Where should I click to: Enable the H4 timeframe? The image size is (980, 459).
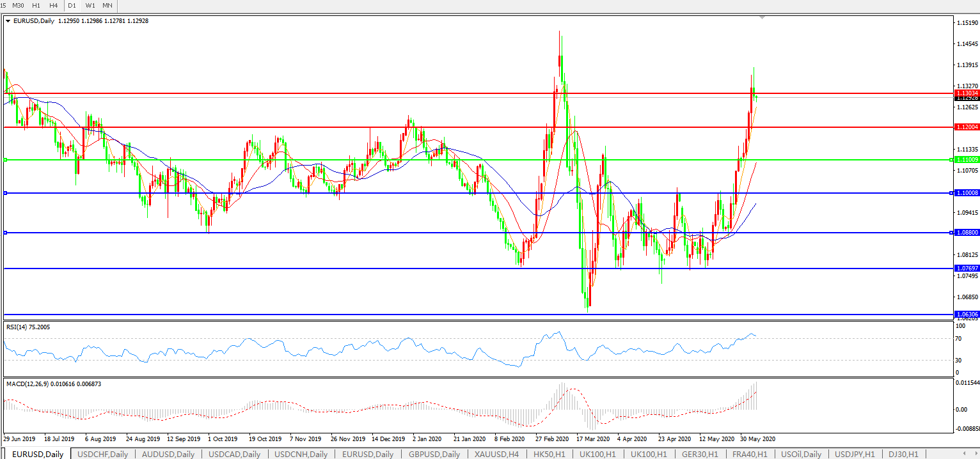pyautogui.click(x=54, y=6)
